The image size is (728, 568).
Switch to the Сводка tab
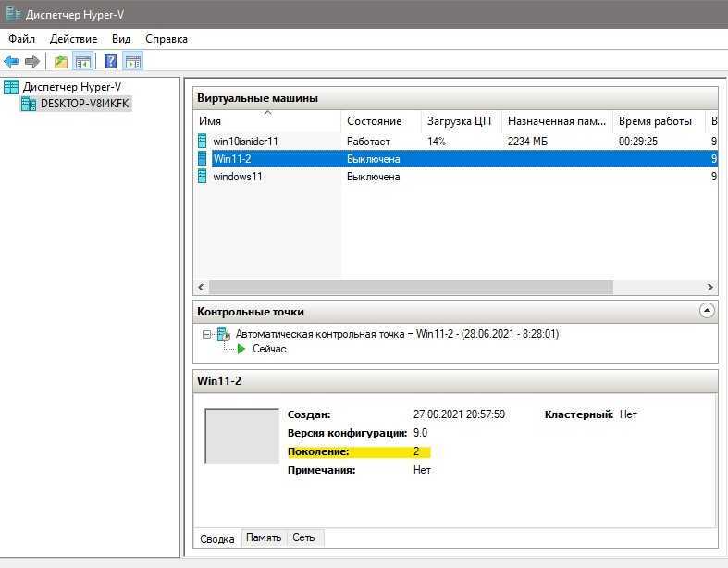point(216,538)
